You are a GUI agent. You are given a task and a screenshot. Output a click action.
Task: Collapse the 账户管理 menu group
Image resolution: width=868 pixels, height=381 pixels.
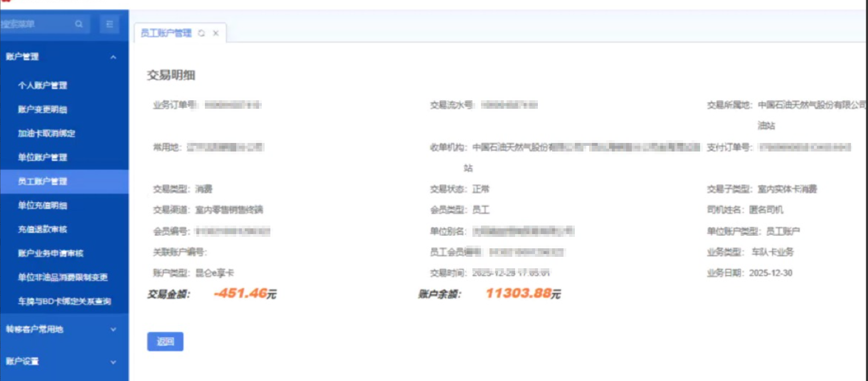pyautogui.click(x=113, y=57)
